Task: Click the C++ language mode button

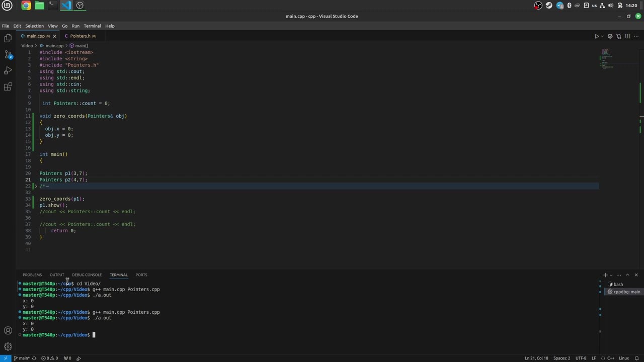Action: click(x=610, y=358)
